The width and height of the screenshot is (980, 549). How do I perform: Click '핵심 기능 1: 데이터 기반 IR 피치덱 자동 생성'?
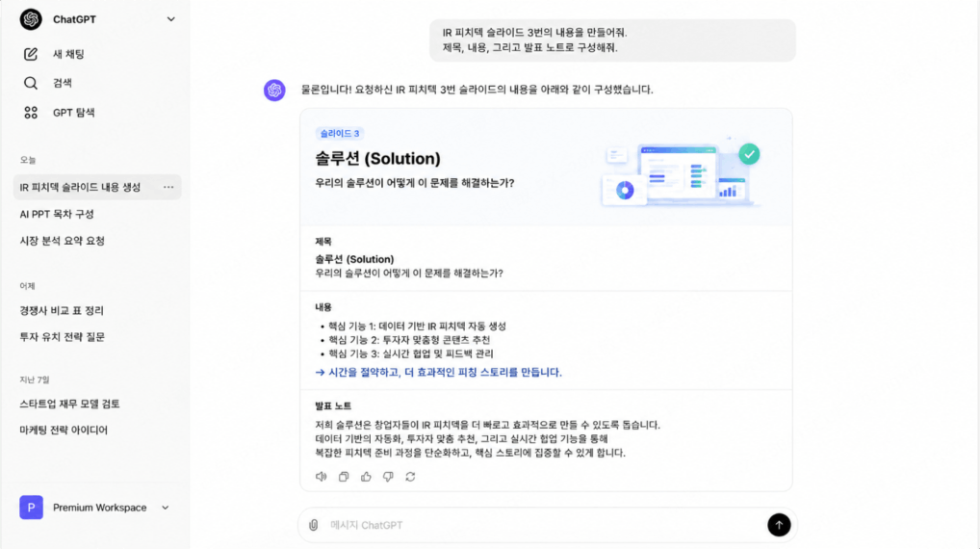point(417,326)
